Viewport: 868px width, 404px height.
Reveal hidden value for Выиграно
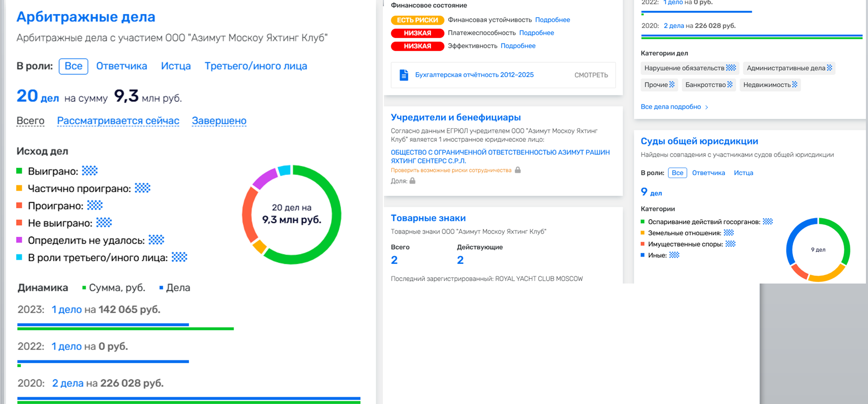pos(90,171)
